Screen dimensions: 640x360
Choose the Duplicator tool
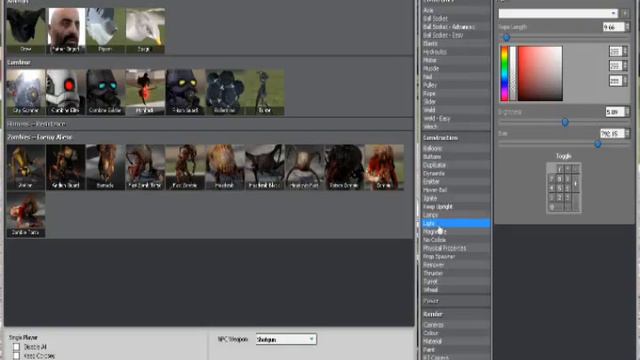[456, 165]
